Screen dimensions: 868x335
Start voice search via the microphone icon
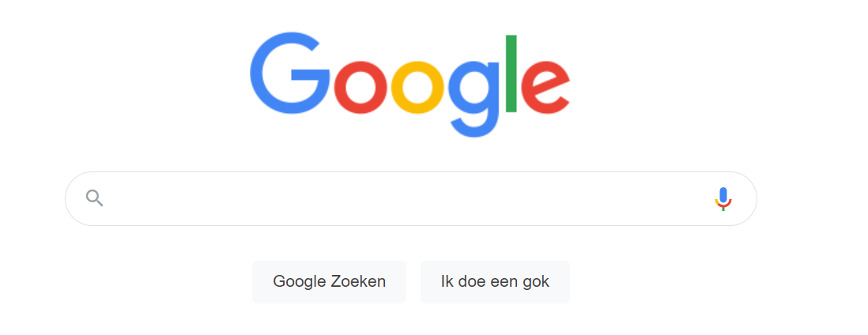click(723, 199)
